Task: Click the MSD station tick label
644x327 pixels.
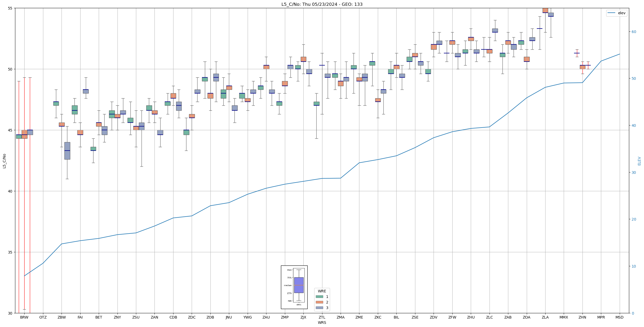Action: [x=619, y=317]
